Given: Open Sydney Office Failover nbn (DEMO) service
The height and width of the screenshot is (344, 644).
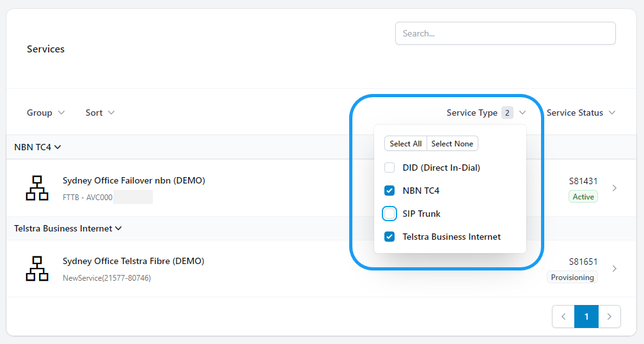Looking at the screenshot, I should (x=134, y=180).
